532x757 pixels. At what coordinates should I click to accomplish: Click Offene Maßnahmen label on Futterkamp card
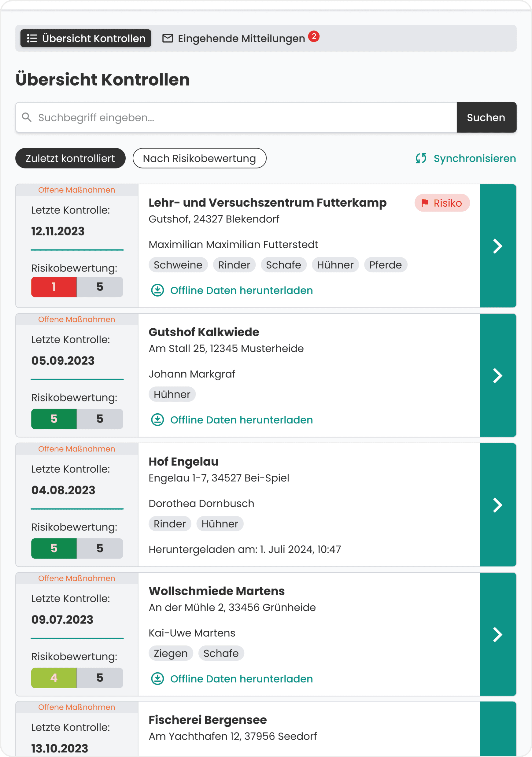click(76, 190)
